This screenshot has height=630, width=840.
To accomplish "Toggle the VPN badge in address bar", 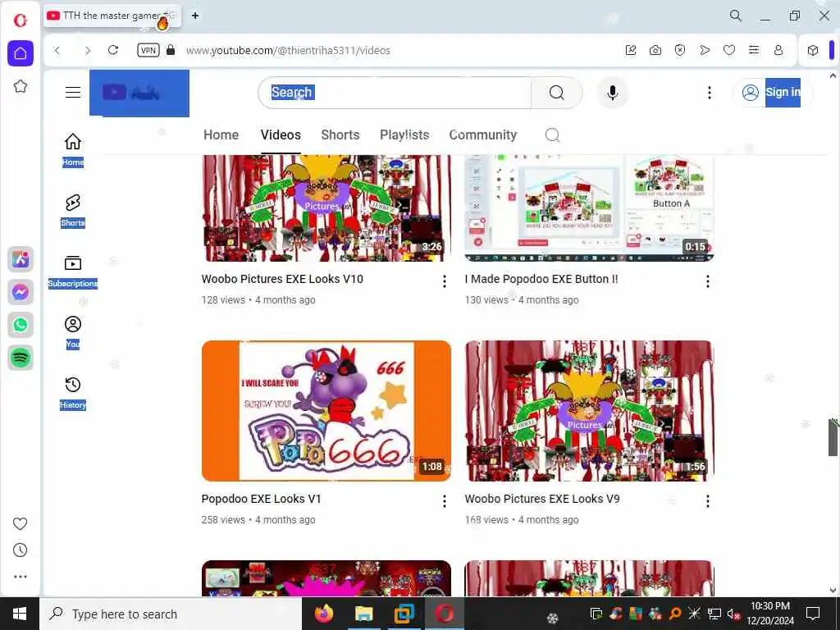I will coord(148,50).
